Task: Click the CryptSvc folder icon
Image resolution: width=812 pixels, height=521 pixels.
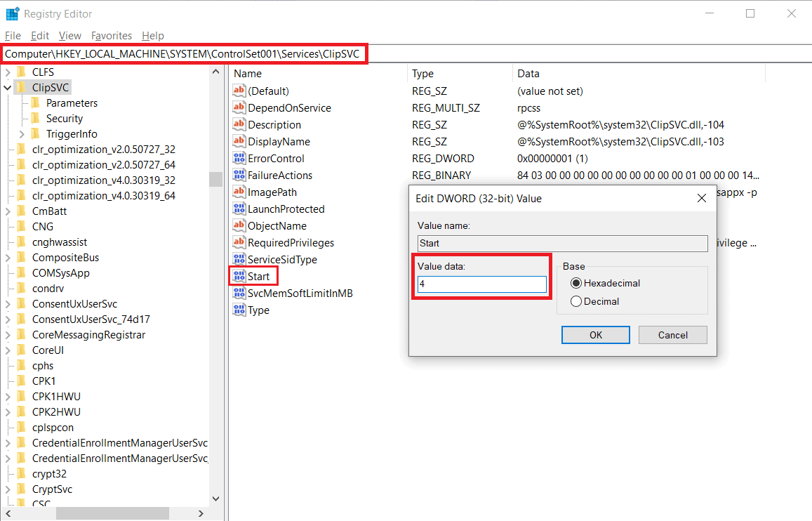Action: click(x=22, y=489)
